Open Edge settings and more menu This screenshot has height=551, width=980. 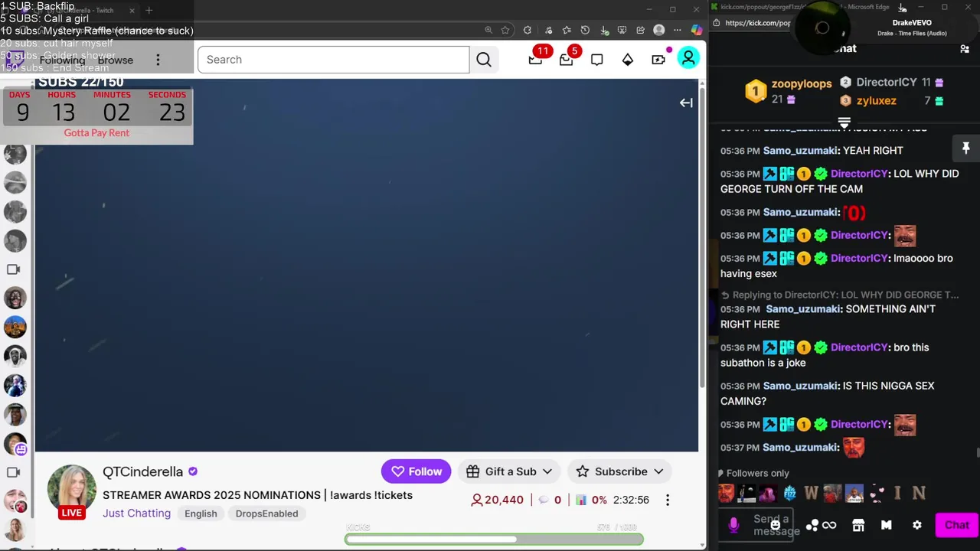pyautogui.click(x=677, y=30)
